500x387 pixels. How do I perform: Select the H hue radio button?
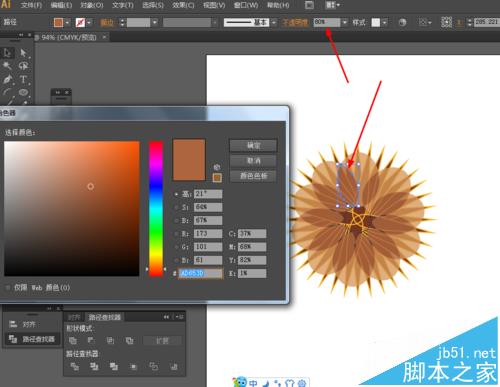point(176,194)
